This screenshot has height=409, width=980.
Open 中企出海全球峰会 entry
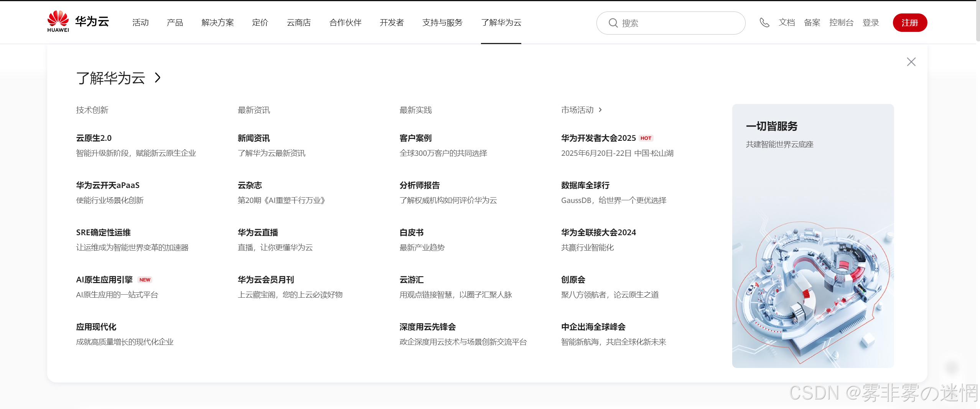pos(593,327)
